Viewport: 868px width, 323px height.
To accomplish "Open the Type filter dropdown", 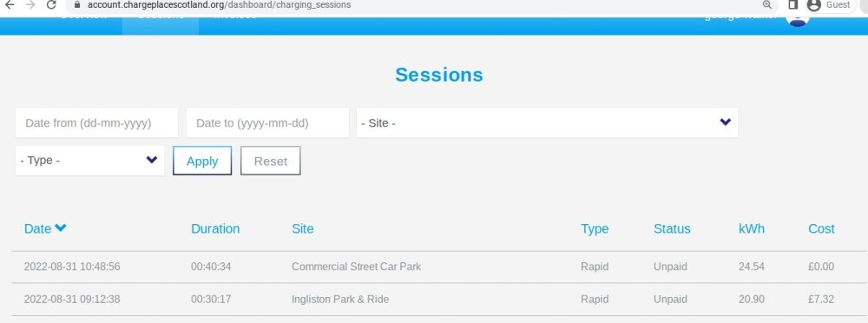I will point(89,161).
